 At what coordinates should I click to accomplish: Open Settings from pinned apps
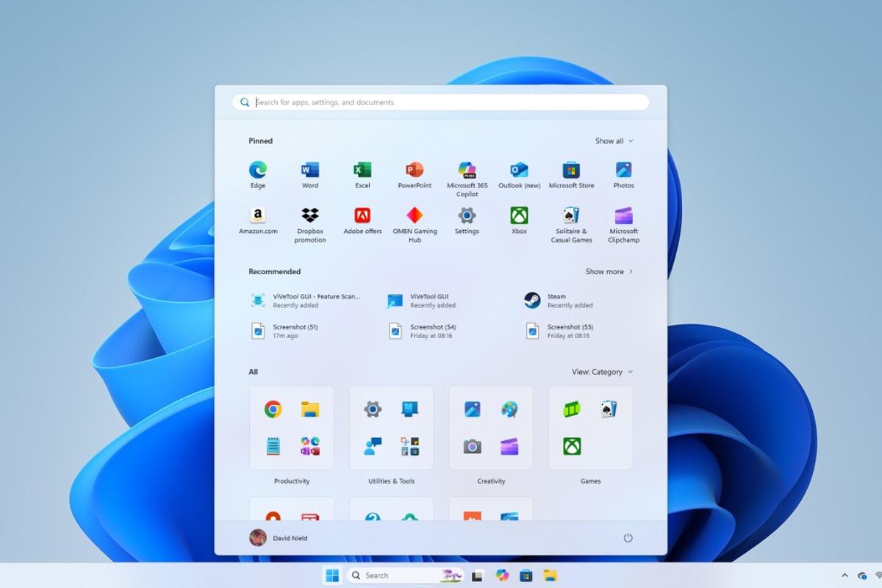(467, 217)
